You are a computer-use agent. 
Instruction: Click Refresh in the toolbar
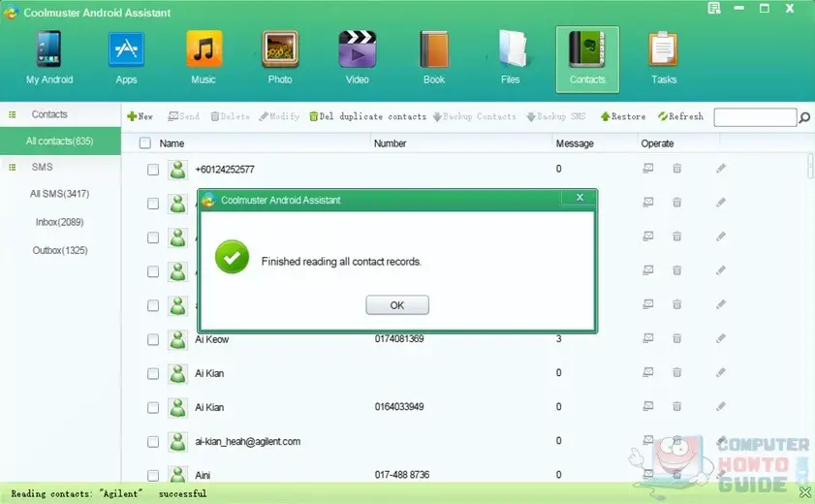680,116
